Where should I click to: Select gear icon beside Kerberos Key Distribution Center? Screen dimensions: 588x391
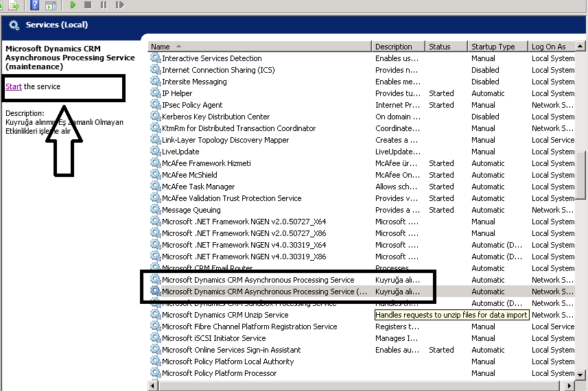pyautogui.click(x=155, y=116)
